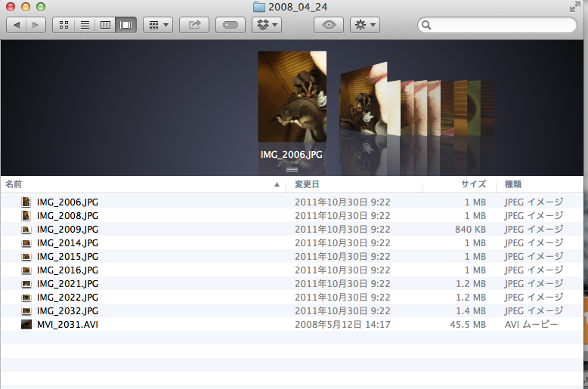Select the IMG_2016.JPG file row
Image resolution: width=588 pixels, height=389 pixels.
tap(292, 270)
